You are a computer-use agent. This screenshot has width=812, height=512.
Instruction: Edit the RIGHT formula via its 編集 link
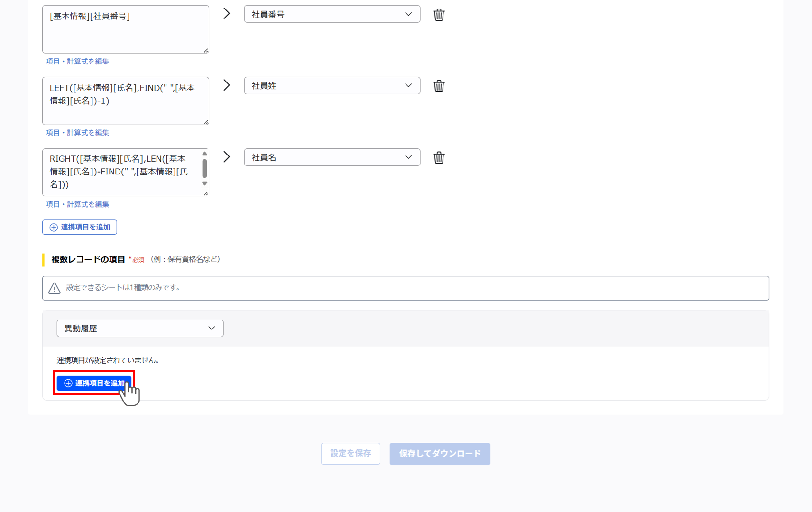pyautogui.click(x=77, y=204)
